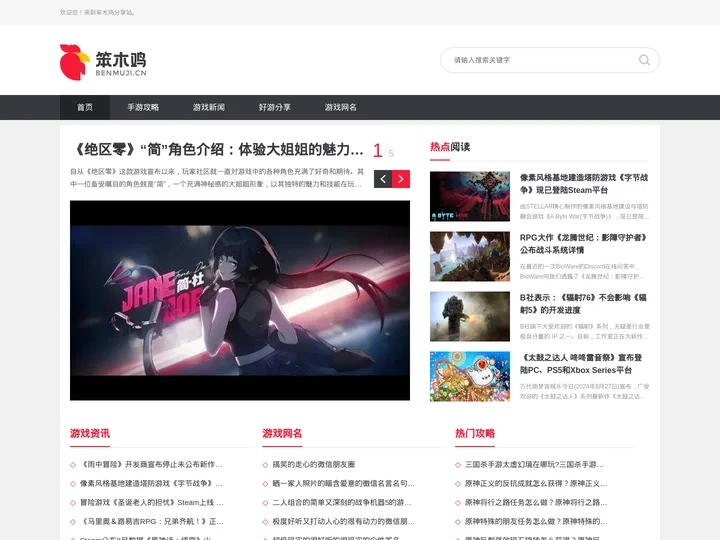Open 原神特殊的朋友任务怎么做 guide

click(x=536, y=522)
